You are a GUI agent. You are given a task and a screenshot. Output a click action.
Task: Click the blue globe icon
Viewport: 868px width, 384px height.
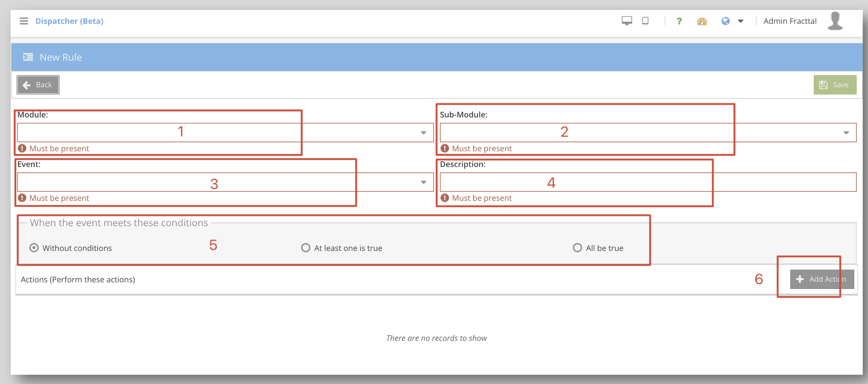(x=725, y=21)
